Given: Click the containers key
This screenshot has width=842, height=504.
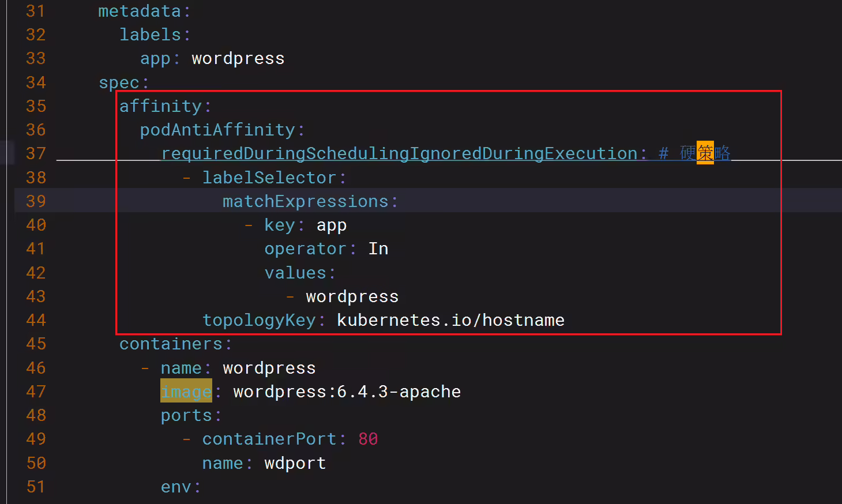Looking at the screenshot, I should pos(171,344).
